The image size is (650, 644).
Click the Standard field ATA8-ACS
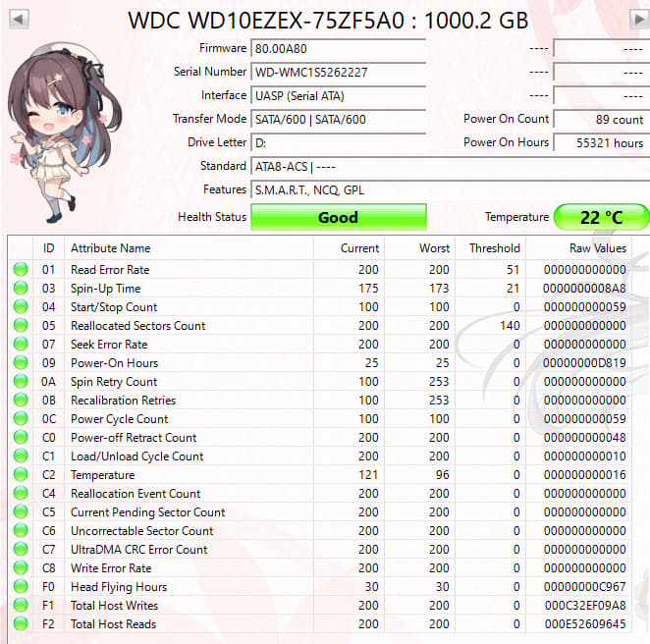tap(451, 167)
